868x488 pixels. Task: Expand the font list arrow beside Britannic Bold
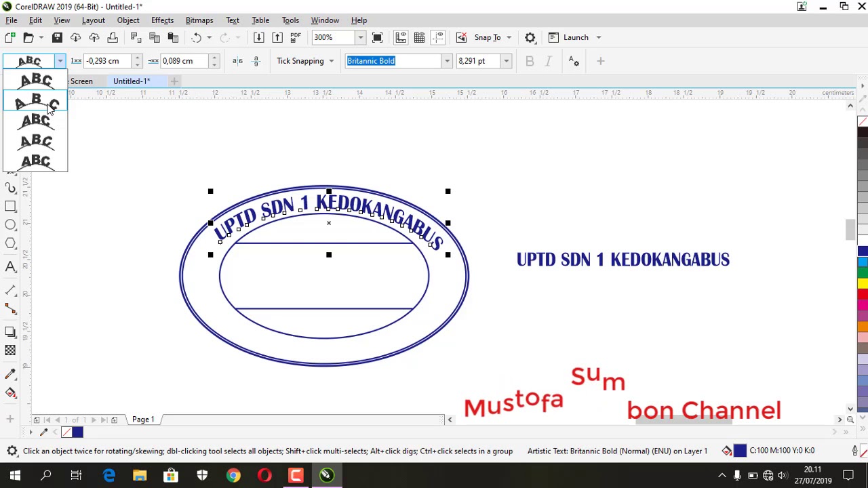pyautogui.click(x=447, y=61)
